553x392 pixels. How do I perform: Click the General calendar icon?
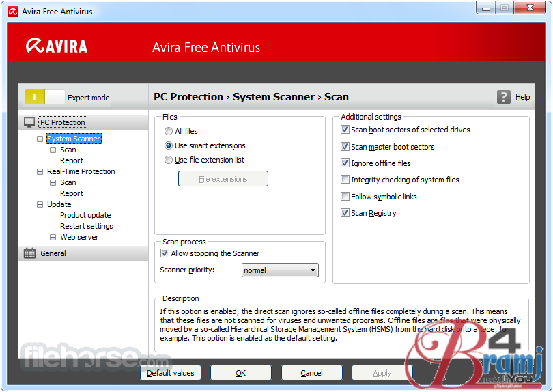point(29,253)
